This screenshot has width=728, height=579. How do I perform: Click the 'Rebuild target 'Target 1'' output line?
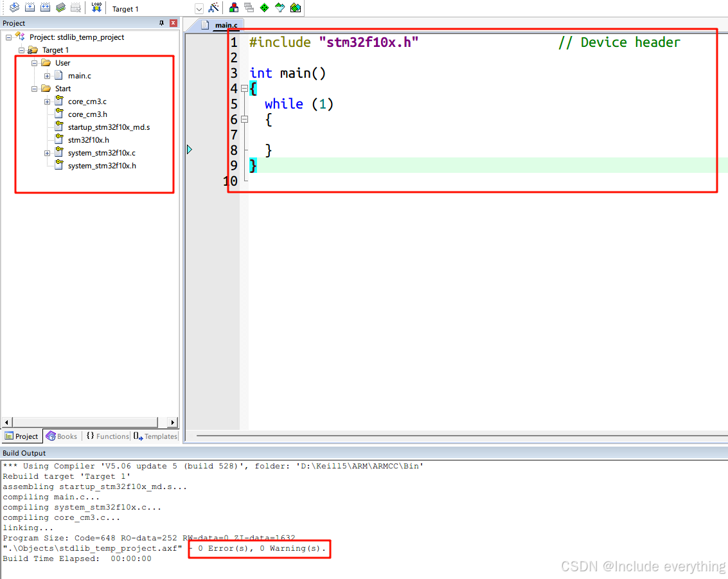[x=66, y=476]
